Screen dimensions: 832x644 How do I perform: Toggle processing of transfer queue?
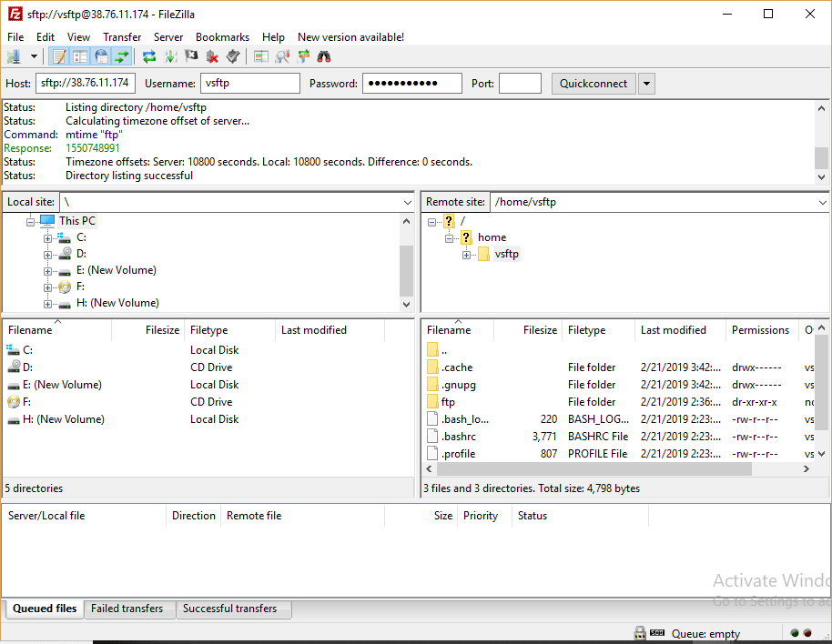(x=170, y=56)
